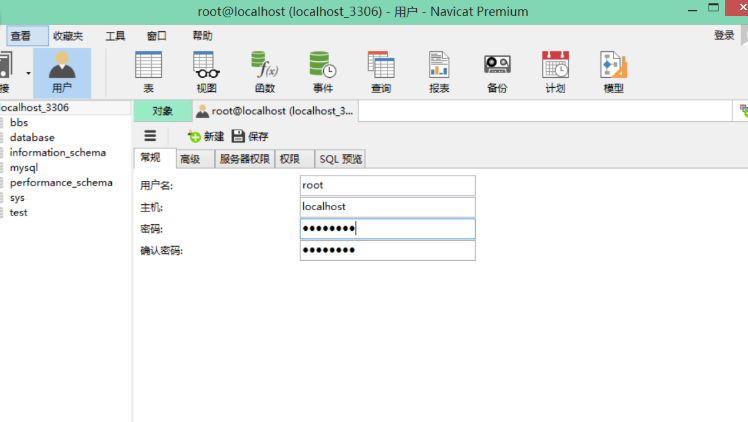748x422 pixels.
Task: Select the root@localhost user editor tab
Action: coord(276,111)
